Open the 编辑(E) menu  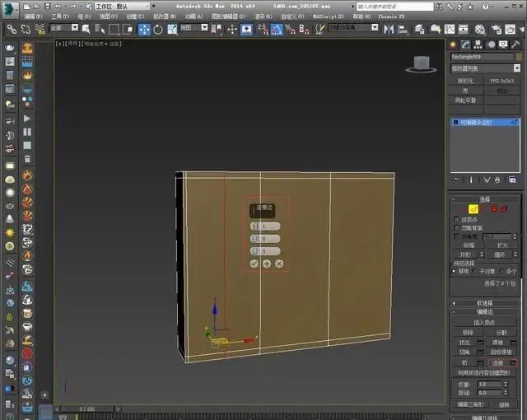[x=33, y=16]
